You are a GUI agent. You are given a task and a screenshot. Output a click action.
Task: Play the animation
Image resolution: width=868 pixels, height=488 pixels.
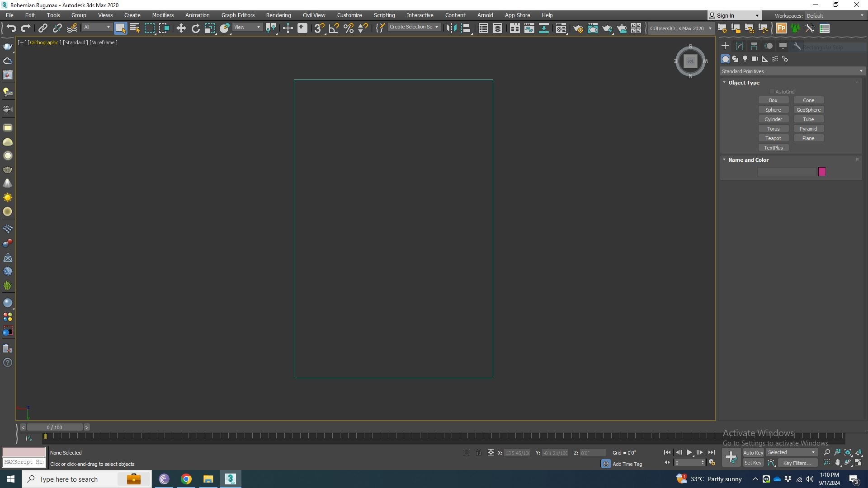[689, 452]
